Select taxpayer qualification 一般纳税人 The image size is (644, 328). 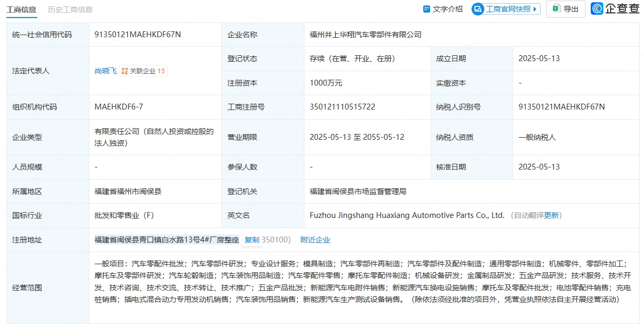pyautogui.click(x=537, y=137)
